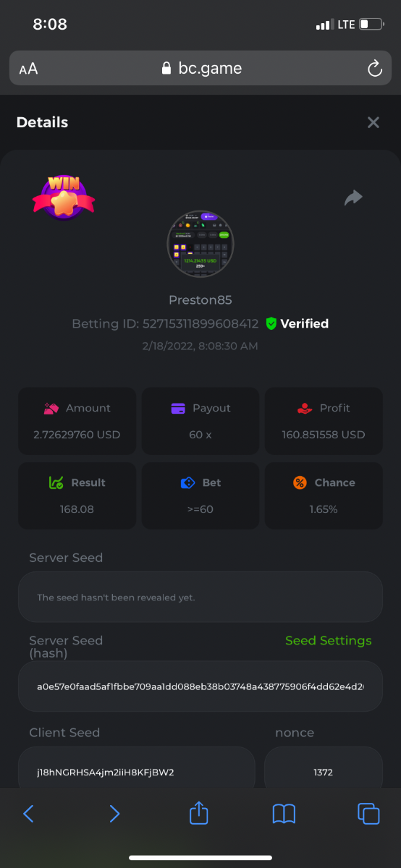
Task: Open Preston85's round avatar thumbnail
Action: 200,244
